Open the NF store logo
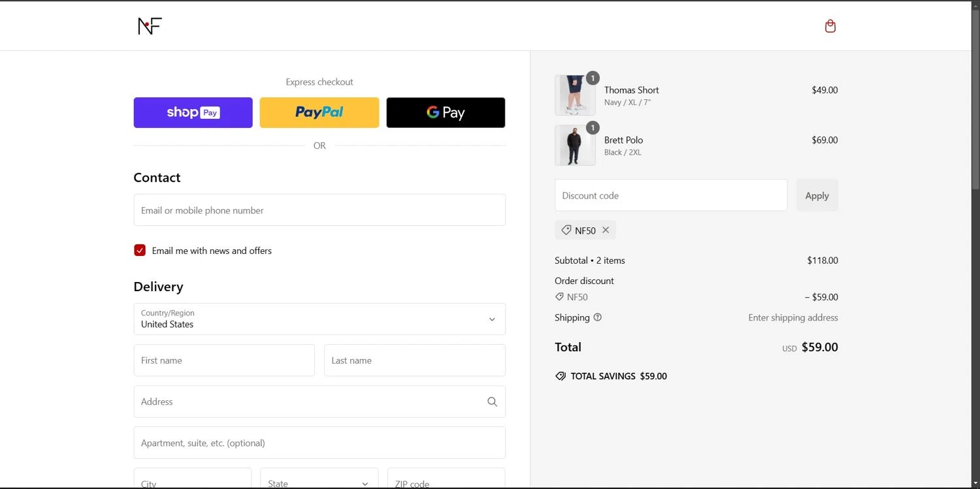980x489 pixels. coord(150,26)
